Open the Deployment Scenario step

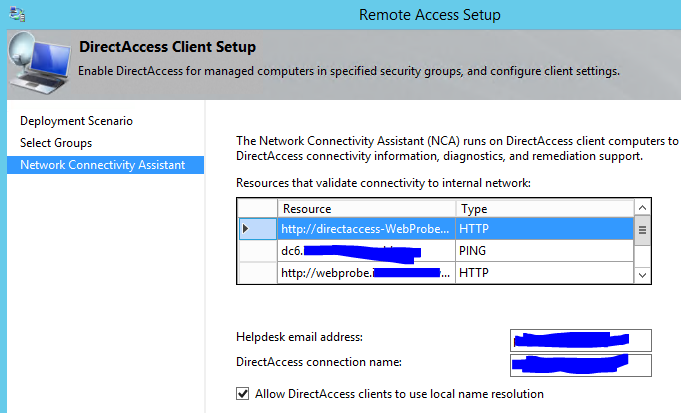[x=76, y=121]
